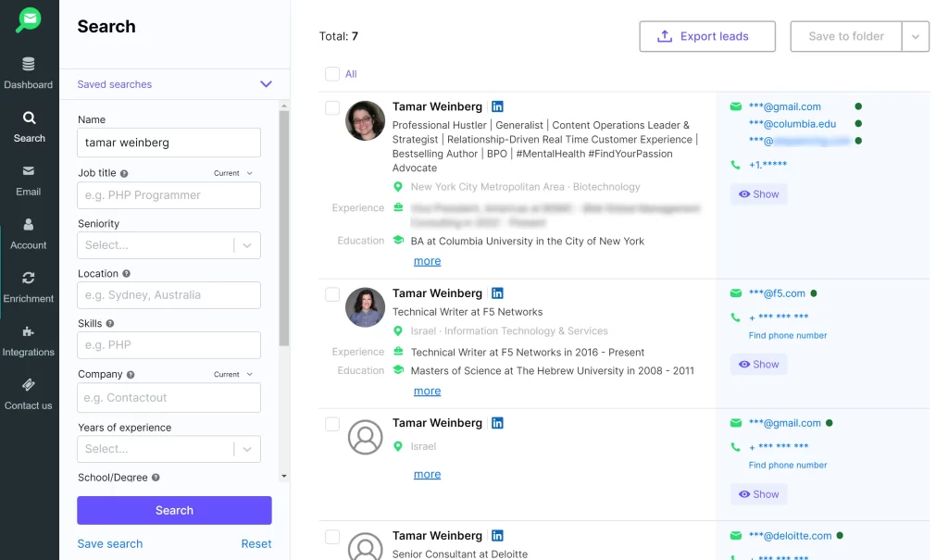Click the Save to folder button

click(846, 36)
